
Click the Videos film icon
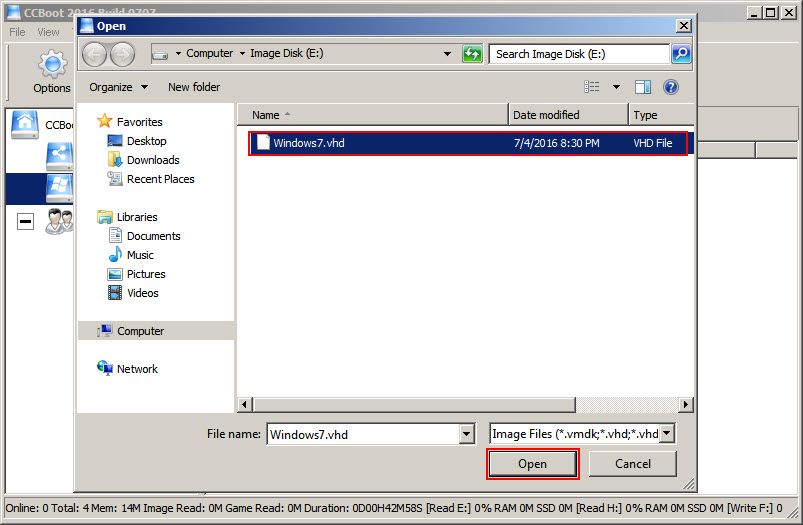115,292
